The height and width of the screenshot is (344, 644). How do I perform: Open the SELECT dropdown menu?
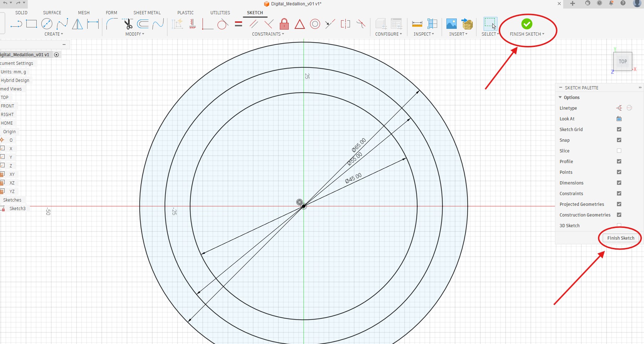490,34
